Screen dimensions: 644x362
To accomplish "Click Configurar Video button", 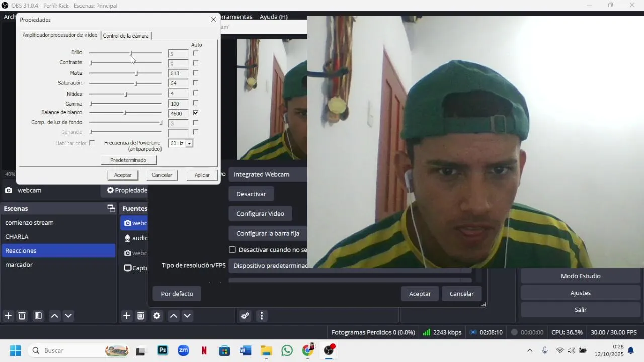I will (260, 214).
